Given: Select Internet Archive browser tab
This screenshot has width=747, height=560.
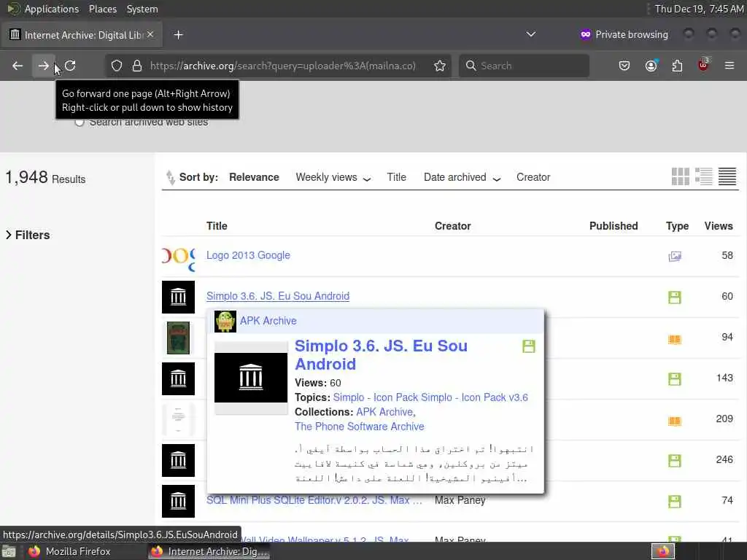Looking at the screenshot, I should (x=82, y=35).
